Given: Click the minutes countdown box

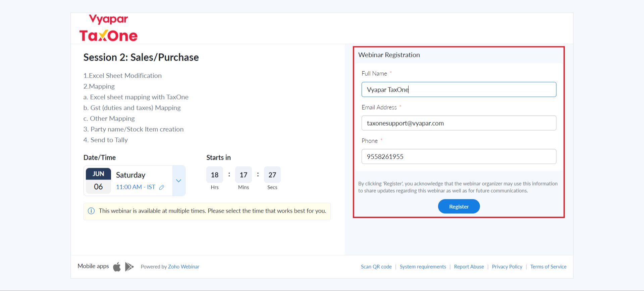Looking at the screenshot, I should 244,175.
